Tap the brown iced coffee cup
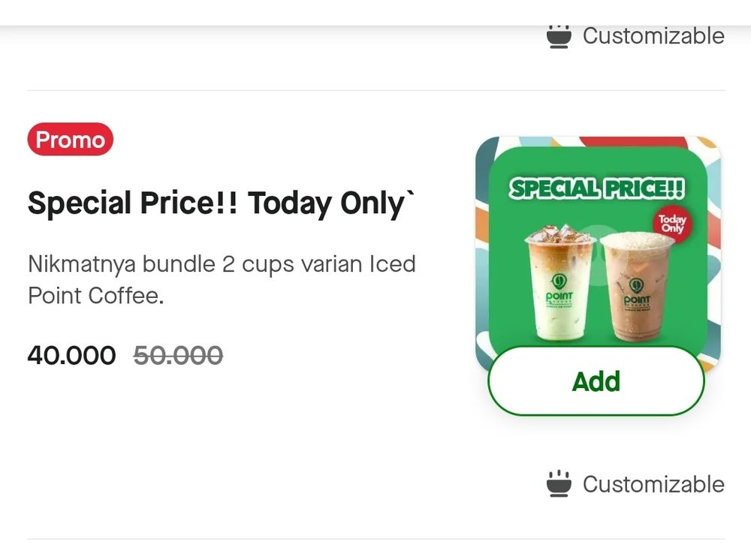The height and width of the screenshot is (560, 751). (638, 300)
